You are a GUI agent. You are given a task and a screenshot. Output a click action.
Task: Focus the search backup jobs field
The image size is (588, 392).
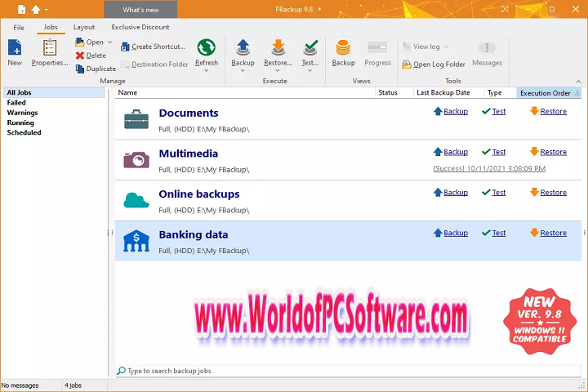click(349, 371)
